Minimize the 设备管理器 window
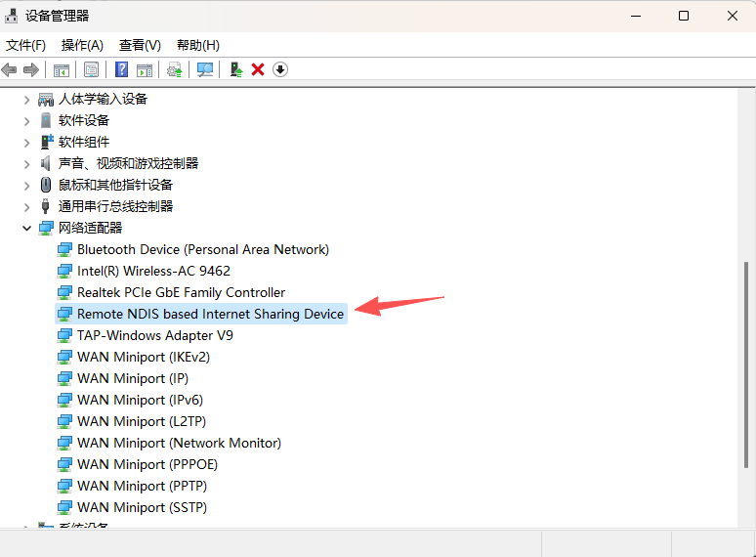Image resolution: width=756 pixels, height=557 pixels. pos(636,16)
